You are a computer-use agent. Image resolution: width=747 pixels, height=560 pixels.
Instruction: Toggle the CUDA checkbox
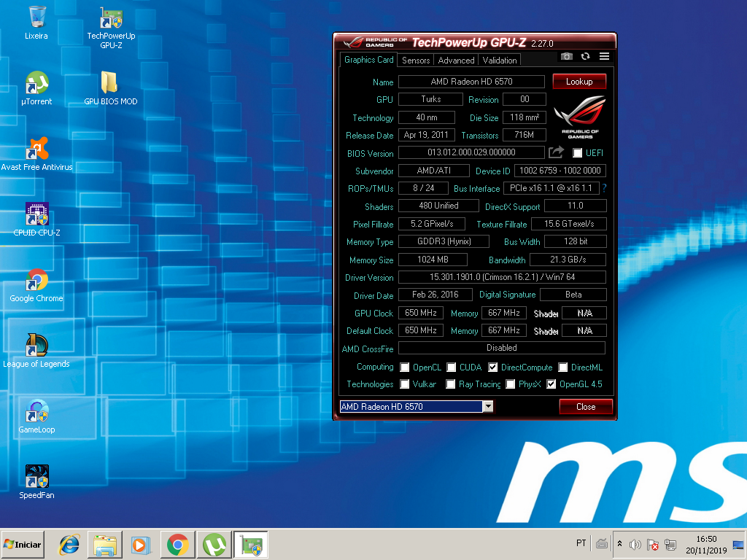tap(451, 367)
